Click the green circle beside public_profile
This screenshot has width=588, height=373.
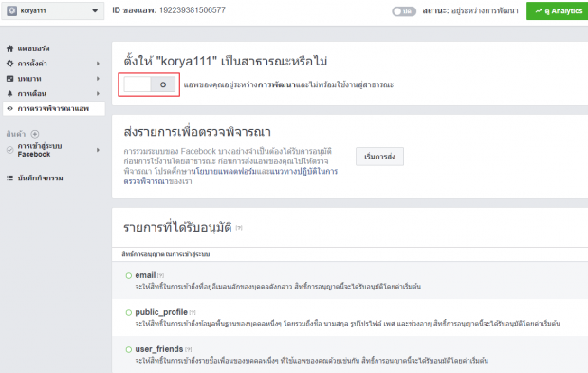tap(129, 312)
